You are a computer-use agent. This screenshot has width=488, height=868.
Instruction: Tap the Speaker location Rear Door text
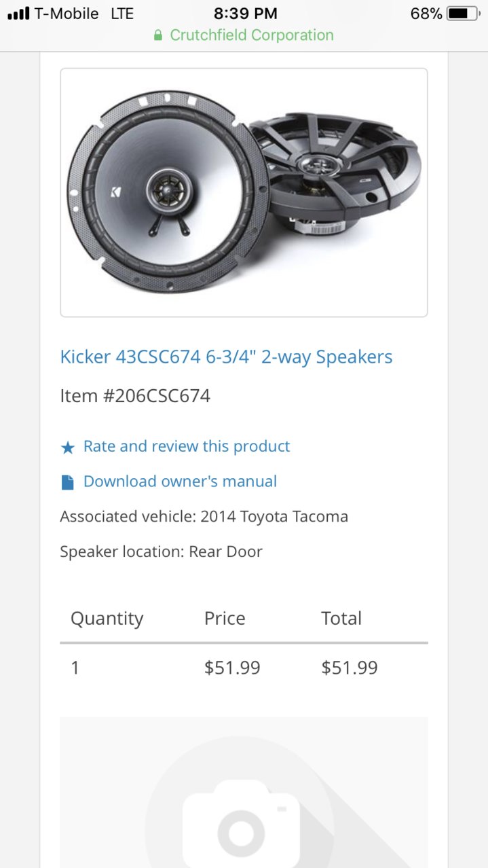[x=161, y=551]
